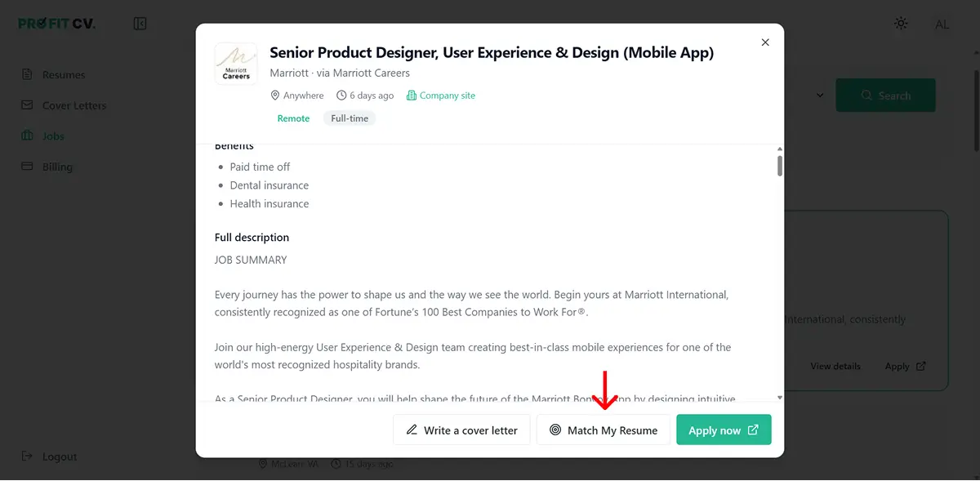Click the Full-time tag

click(350, 118)
